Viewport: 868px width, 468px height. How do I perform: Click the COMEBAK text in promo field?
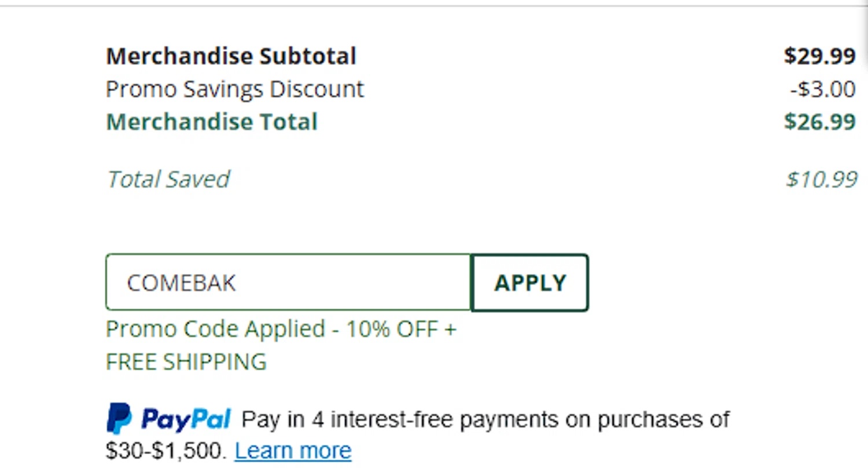181,283
